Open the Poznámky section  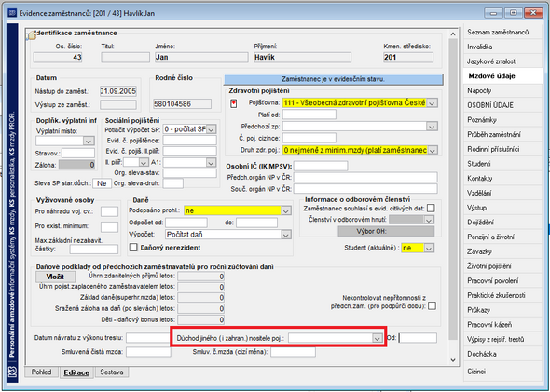[x=502, y=120]
